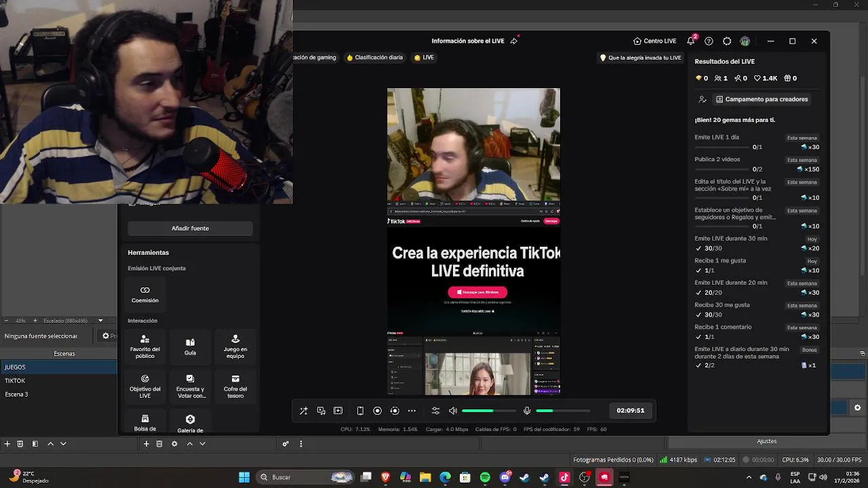Click the record icon in LIVE toolbar
This screenshot has width=868, height=488.
point(378,411)
